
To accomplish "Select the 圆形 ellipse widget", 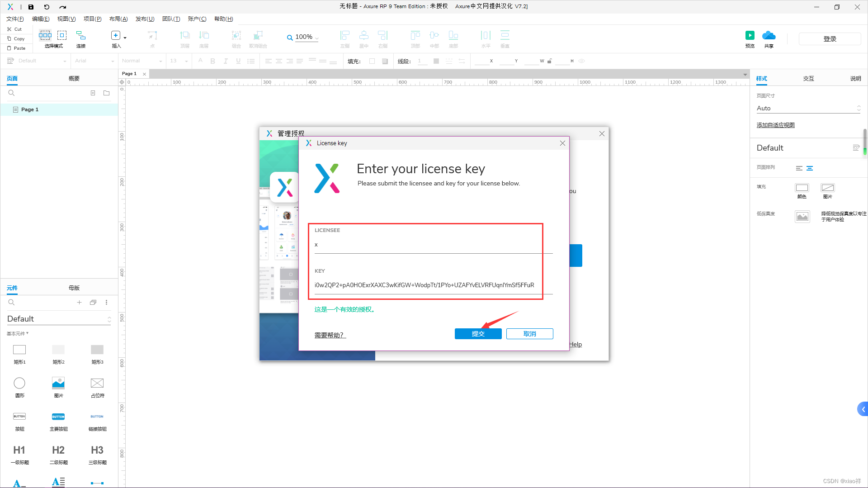I will coord(19,383).
